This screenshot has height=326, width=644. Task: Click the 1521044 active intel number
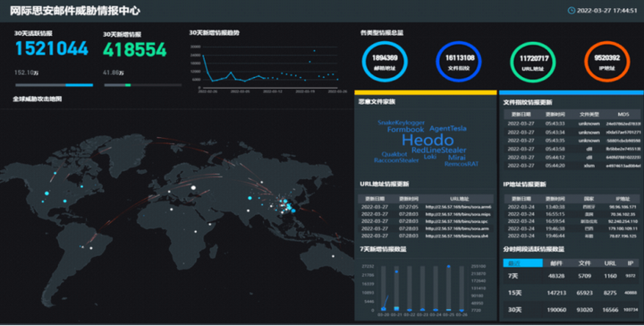pyautogui.click(x=51, y=48)
